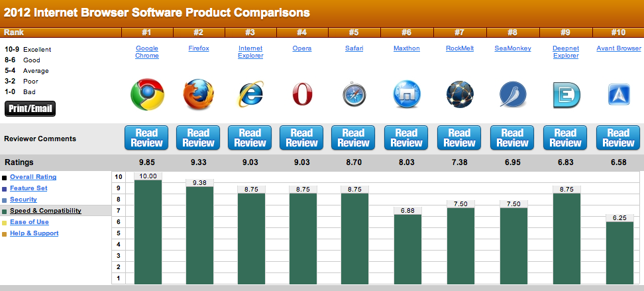The width and height of the screenshot is (644, 291).
Task: Click the #1 rank header
Action: click(x=147, y=32)
